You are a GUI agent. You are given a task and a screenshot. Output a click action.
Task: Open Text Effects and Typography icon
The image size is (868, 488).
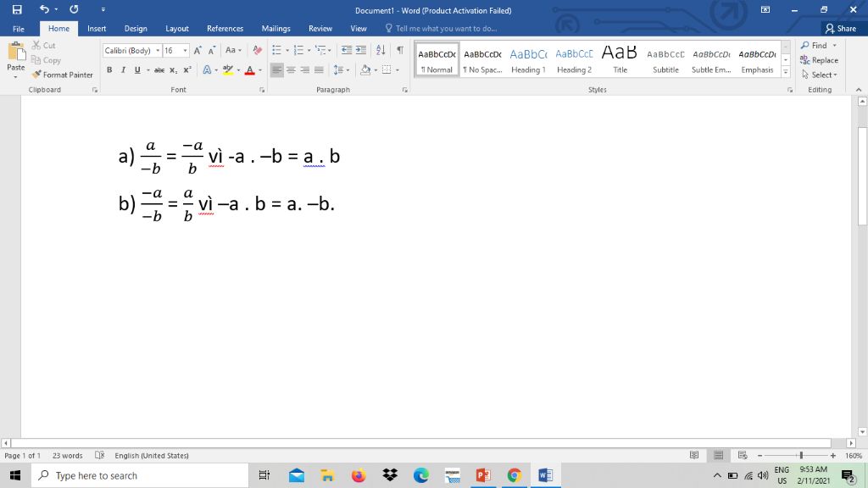207,69
